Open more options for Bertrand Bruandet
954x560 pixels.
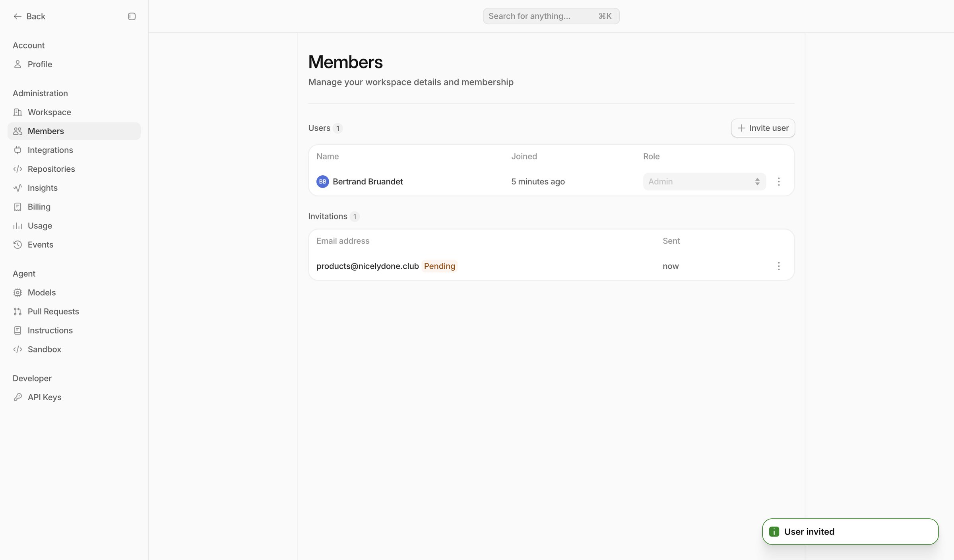coord(779,182)
